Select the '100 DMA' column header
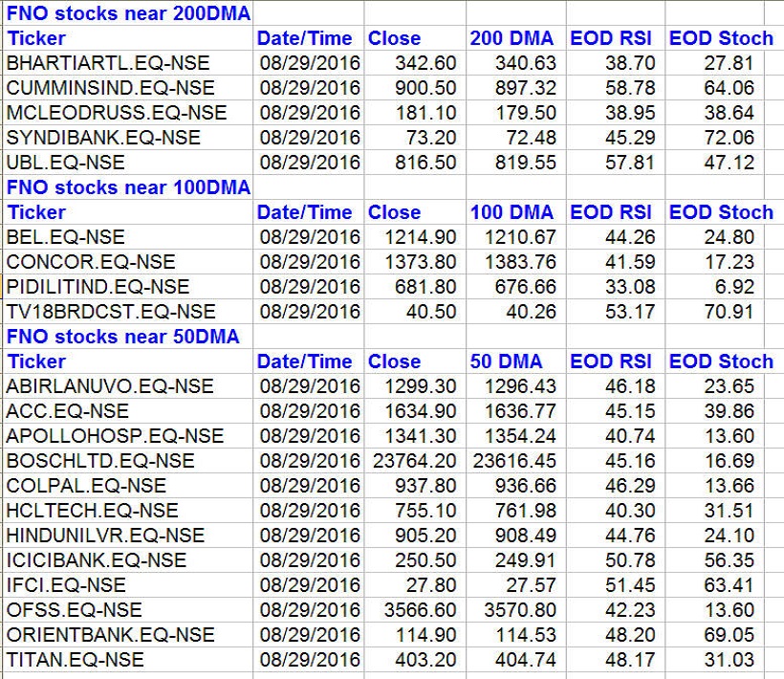 coord(512,212)
